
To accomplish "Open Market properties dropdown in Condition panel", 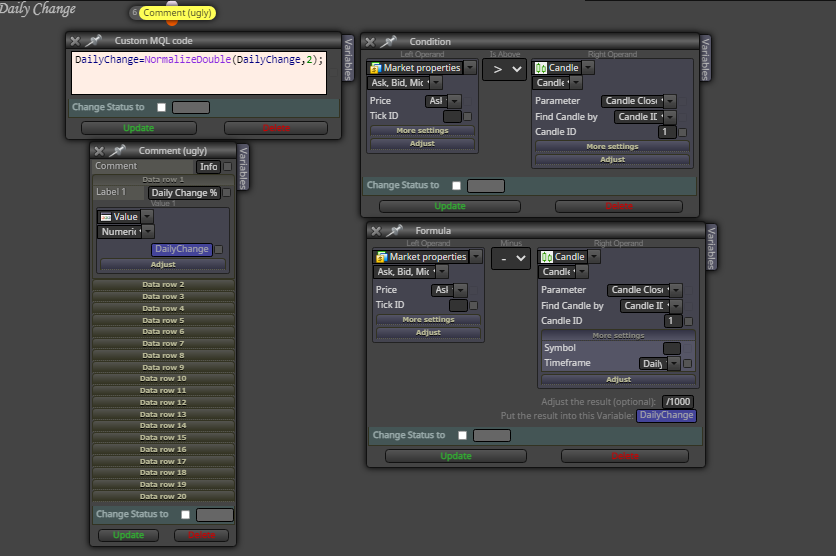I will tap(470, 68).
